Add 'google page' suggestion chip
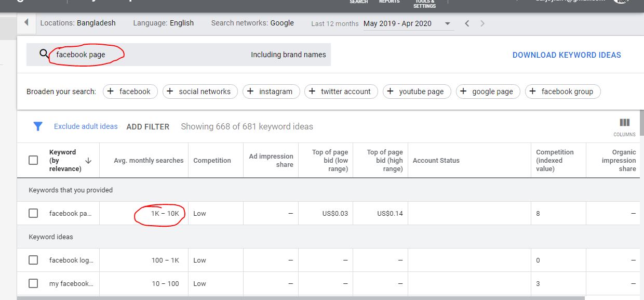This screenshot has height=300, width=644. (488, 92)
